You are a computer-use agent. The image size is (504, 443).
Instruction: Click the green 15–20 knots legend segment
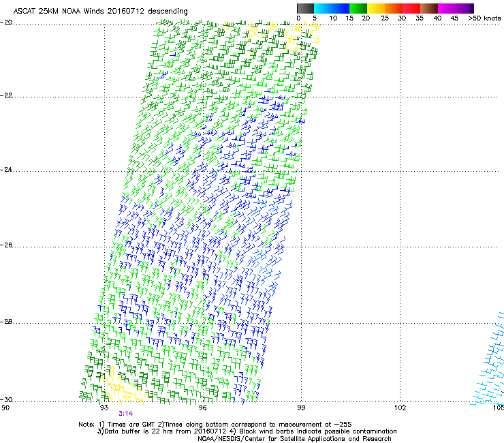tap(358, 8)
